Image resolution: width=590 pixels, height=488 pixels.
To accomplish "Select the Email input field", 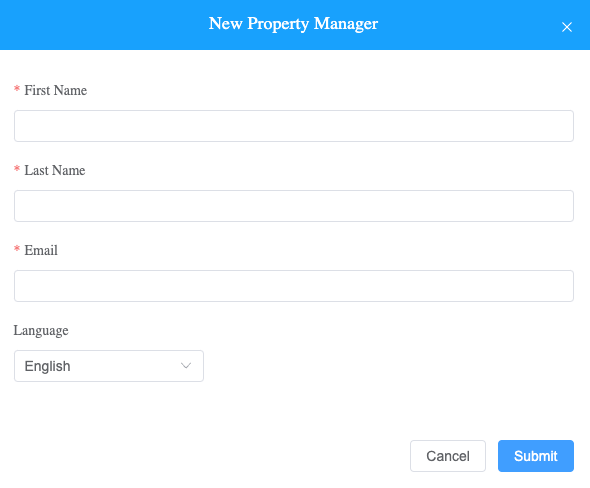I will 294,286.
